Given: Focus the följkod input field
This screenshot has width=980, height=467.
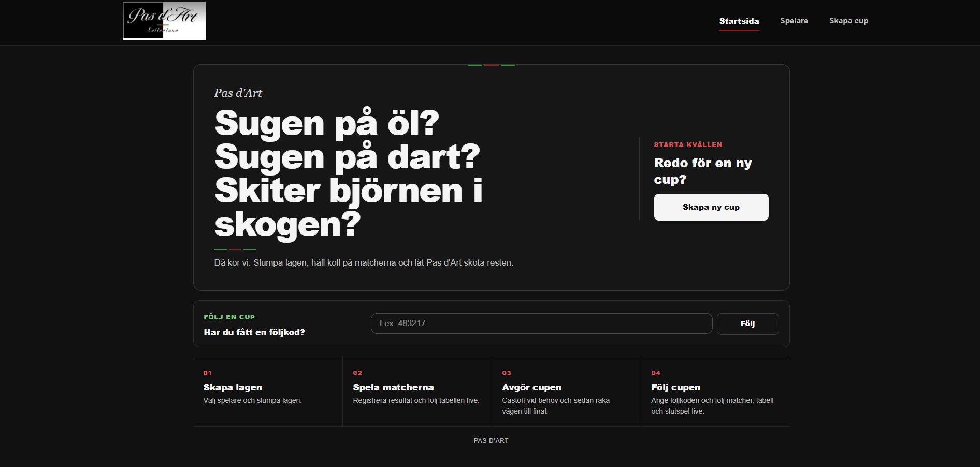Looking at the screenshot, I should pyautogui.click(x=541, y=324).
